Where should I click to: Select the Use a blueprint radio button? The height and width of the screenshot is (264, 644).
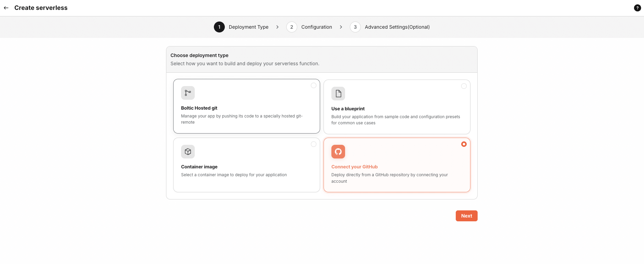[464, 86]
